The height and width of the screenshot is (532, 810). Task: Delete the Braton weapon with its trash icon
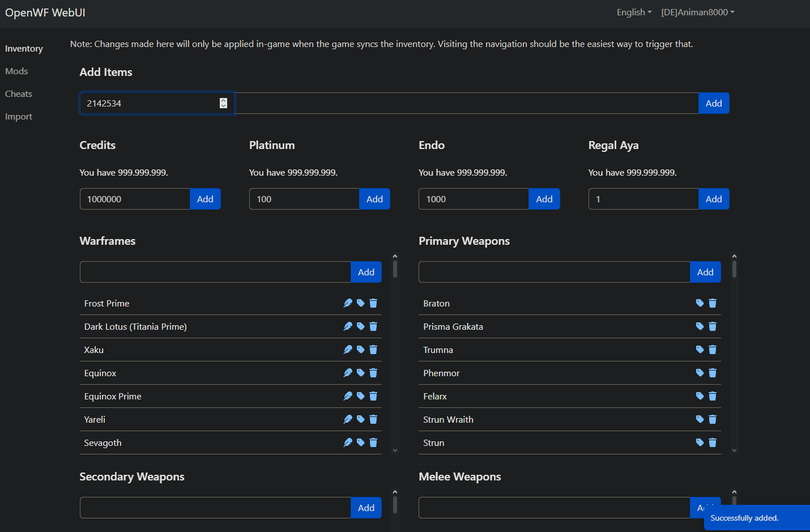(x=713, y=303)
